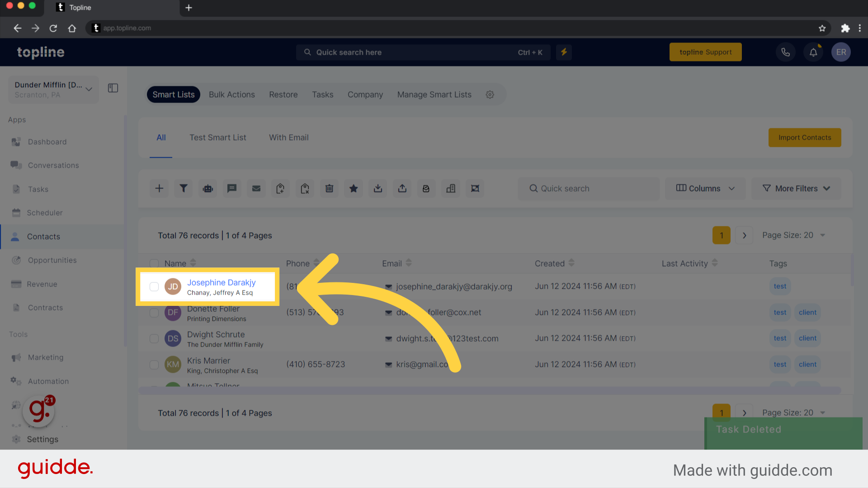Click the Star/favorite contacts icon
This screenshot has width=868, height=488.
click(354, 188)
